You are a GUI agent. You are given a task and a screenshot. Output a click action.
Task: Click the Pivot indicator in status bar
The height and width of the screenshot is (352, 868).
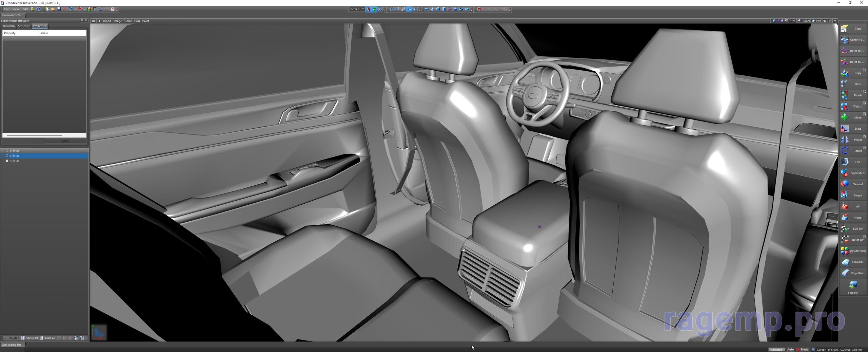(x=803, y=349)
